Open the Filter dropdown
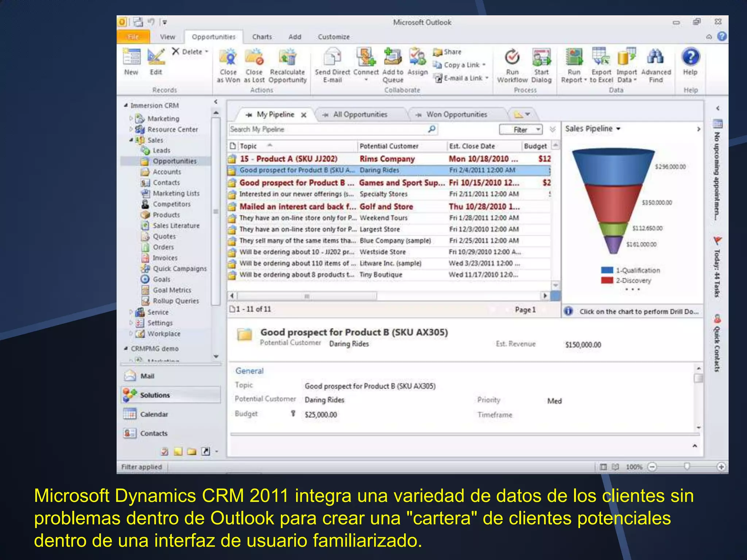The image size is (747, 560). tap(520, 129)
